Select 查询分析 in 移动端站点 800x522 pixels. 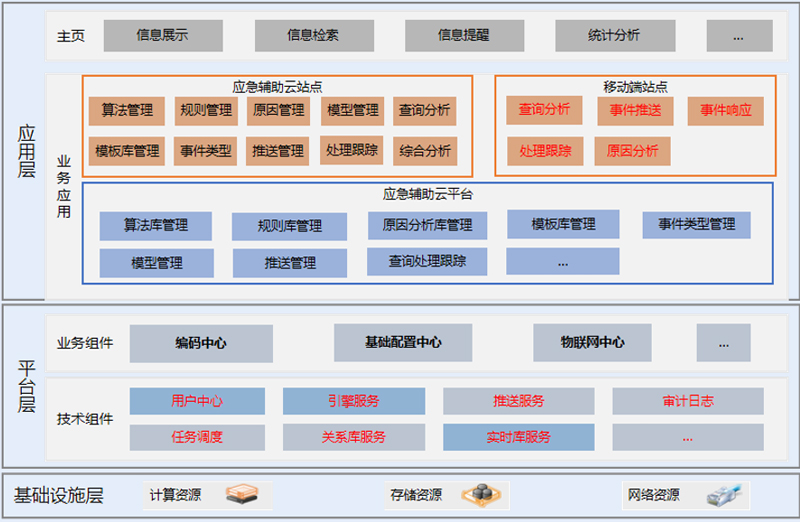[544, 110]
